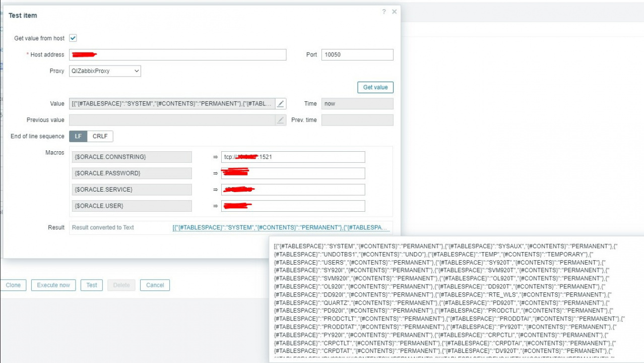This screenshot has height=363, width=644.
Task: Click the pencil icon beside Previous value
Action: (281, 120)
